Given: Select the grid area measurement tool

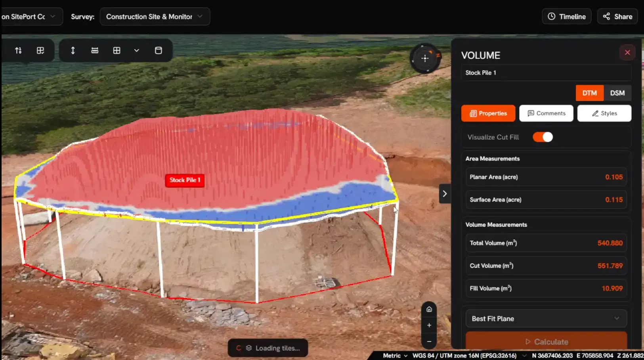Looking at the screenshot, I should 117,50.
